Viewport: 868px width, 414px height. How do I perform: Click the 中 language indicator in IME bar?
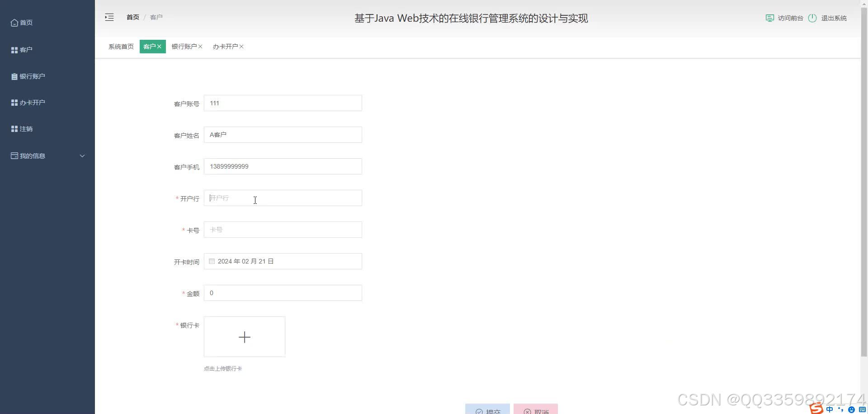coord(830,409)
